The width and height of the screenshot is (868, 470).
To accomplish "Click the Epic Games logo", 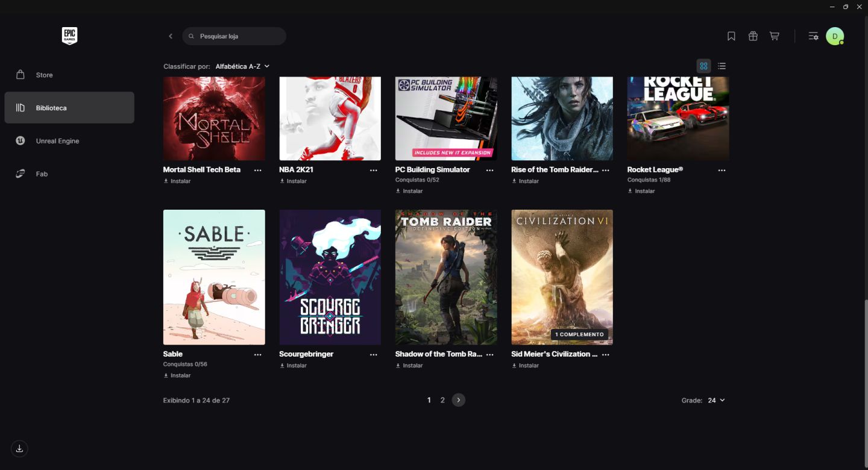I will 69,36.
